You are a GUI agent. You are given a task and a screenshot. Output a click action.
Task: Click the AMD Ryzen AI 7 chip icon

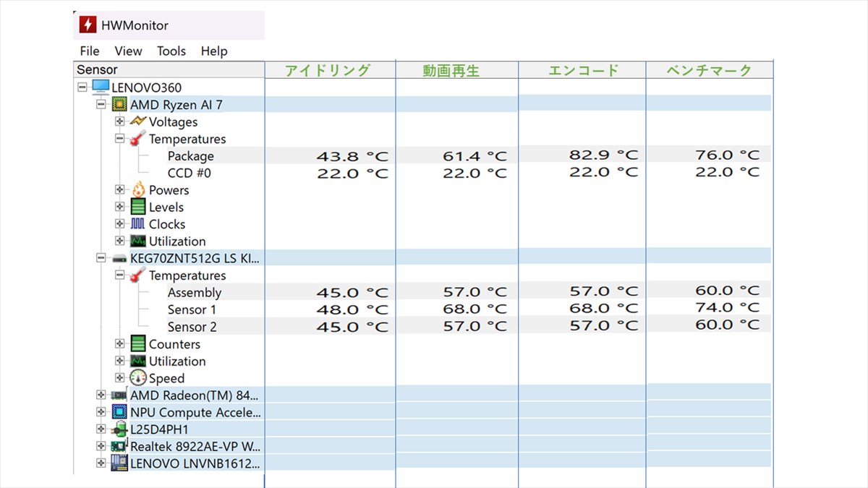click(119, 104)
